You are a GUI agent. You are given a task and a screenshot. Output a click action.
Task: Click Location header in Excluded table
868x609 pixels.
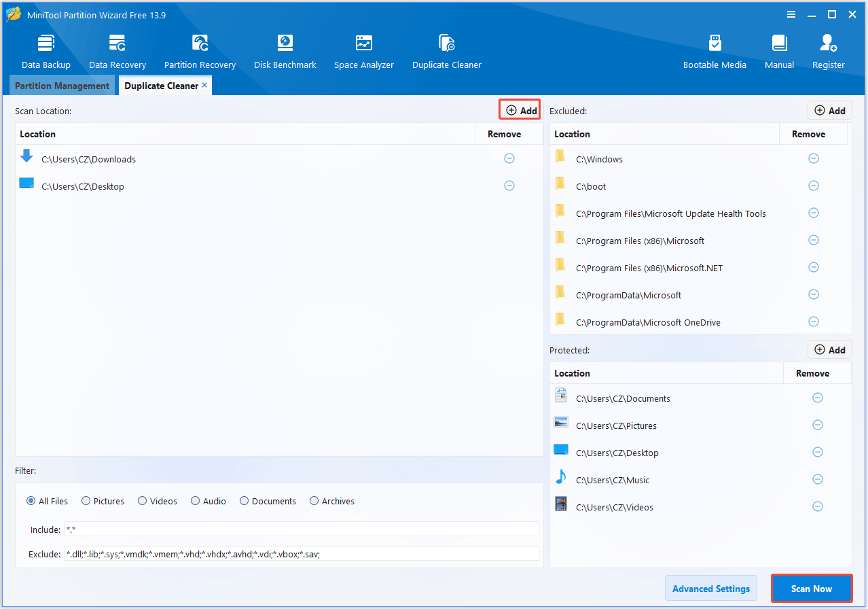click(x=664, y=134)
